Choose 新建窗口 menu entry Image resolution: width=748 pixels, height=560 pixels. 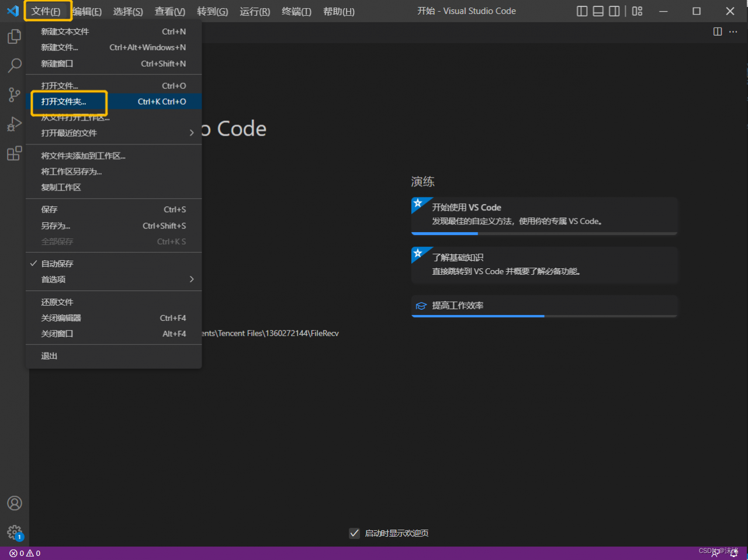[113, 64]
